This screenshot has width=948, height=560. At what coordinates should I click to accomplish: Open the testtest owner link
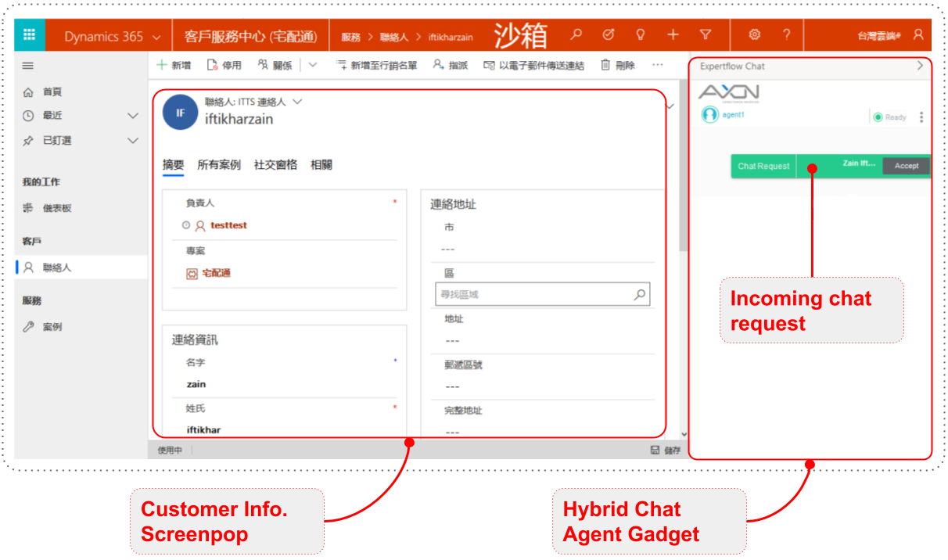coord(228,225)
